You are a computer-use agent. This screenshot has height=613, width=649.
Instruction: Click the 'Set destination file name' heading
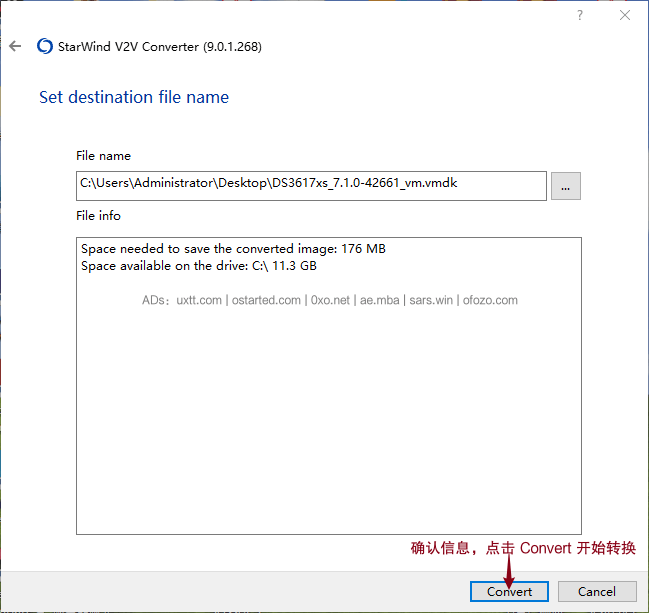(134, 97)
